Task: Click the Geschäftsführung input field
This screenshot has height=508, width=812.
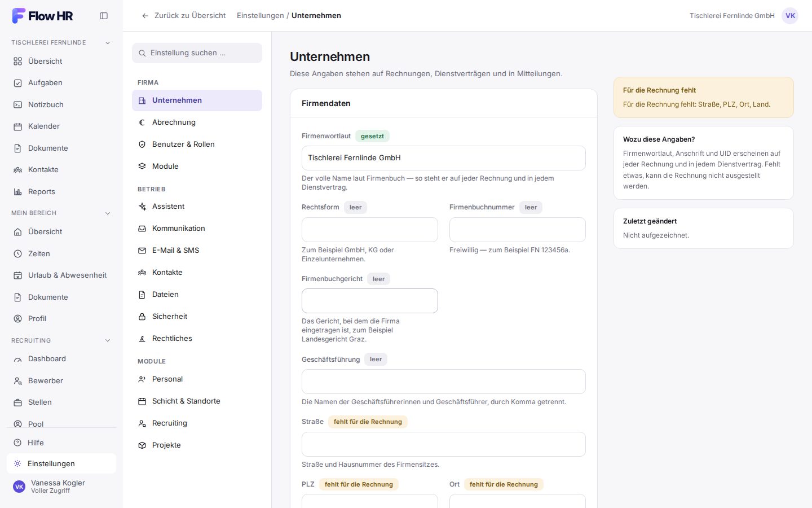Action: click(x=444, y=382)
